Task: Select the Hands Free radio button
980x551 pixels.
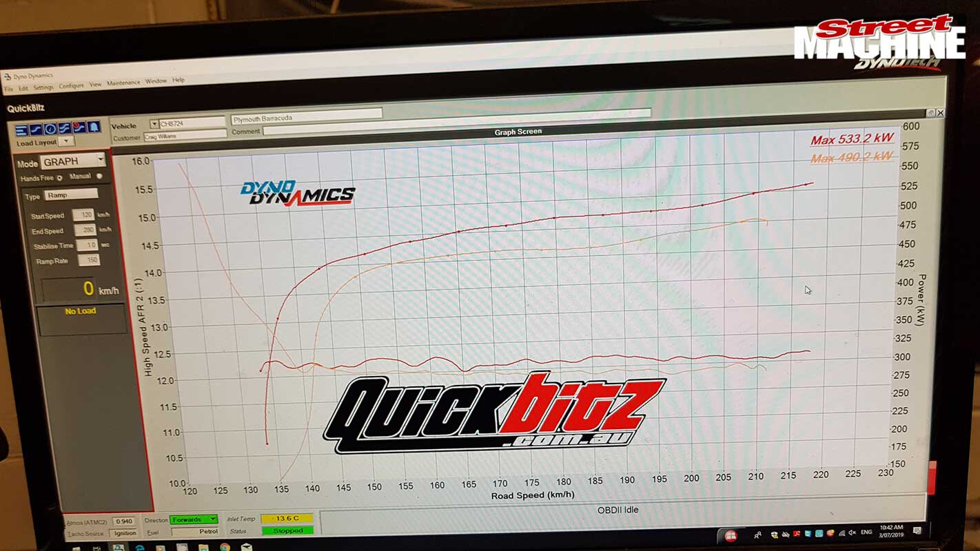Action: (60, 178)
